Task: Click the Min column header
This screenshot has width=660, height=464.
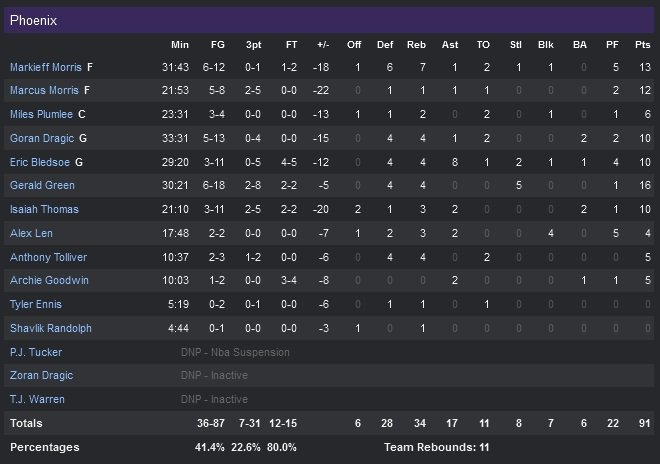Action: (x=180, y=45)
